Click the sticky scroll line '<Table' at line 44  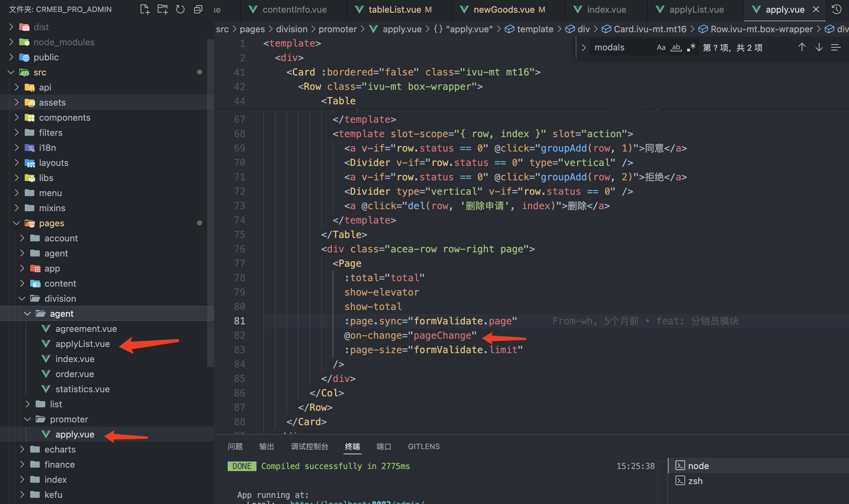338,101
